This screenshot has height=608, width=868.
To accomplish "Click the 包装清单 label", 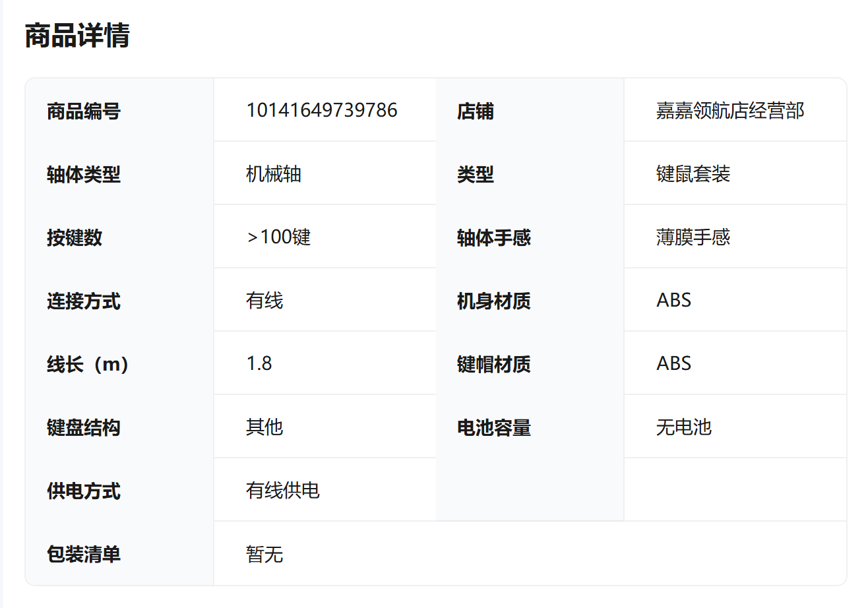I will click(84, 555).
